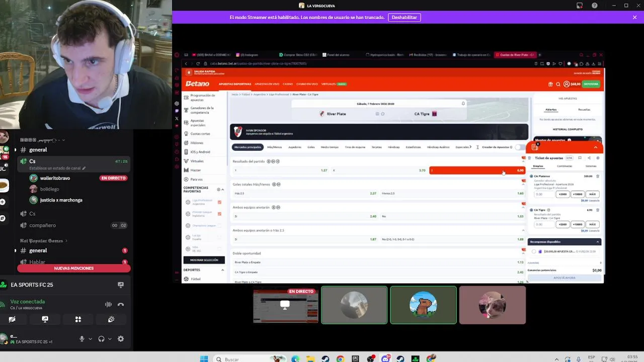Image resolution: width=644 pixels, height=362 pixels.
Task: Switch to the Tiros de esquina tab
Action: coord(355,147)
